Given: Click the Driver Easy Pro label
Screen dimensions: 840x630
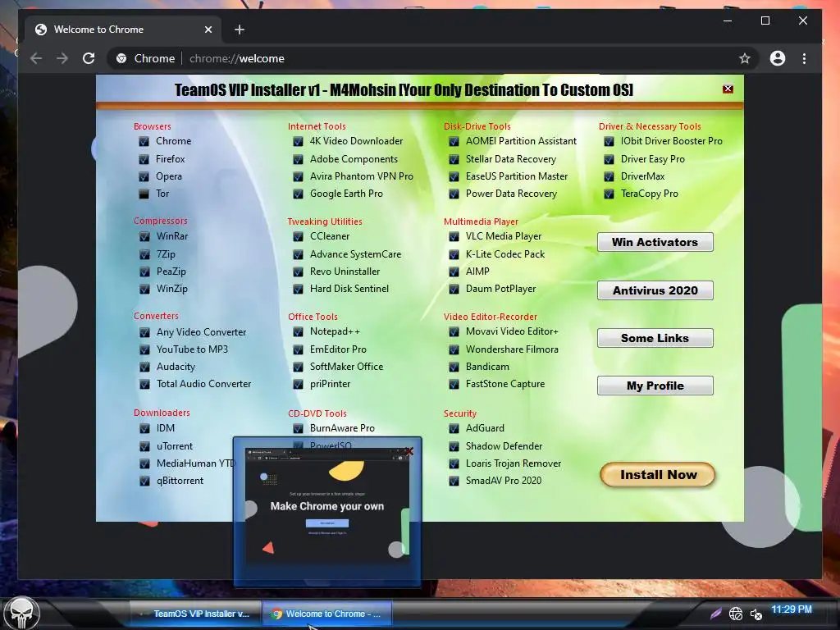Looking at the screenshot, I should coord(652,159).
